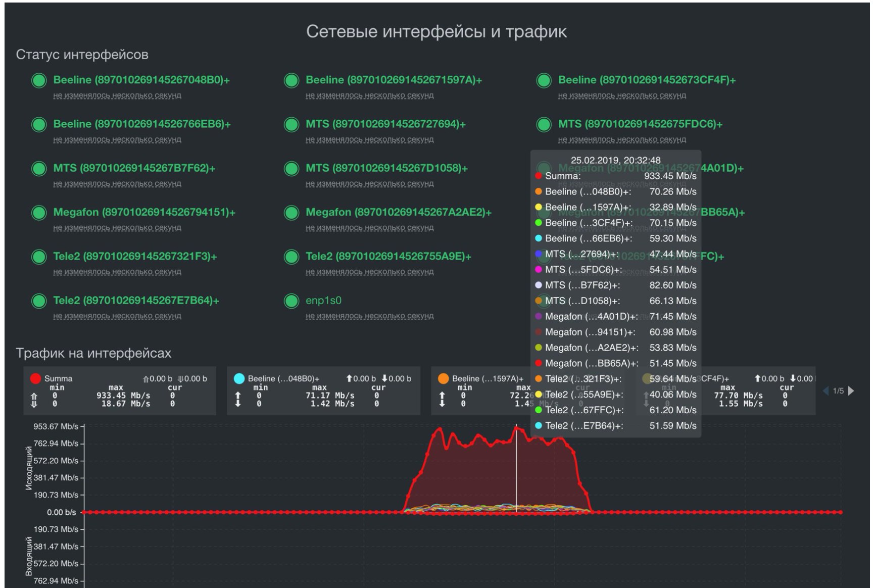Click status circle for MTS B7F62 interface

coord(39,168)
